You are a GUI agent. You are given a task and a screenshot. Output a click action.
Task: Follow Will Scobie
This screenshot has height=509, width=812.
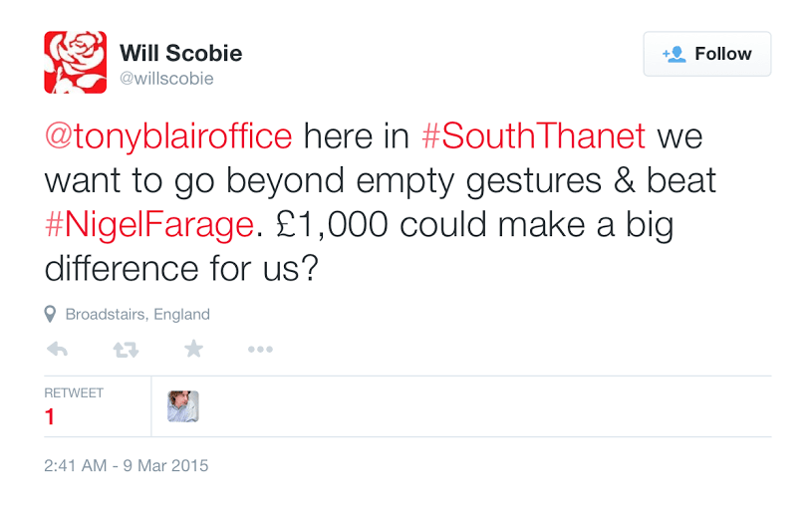click(x=706, y=54)
